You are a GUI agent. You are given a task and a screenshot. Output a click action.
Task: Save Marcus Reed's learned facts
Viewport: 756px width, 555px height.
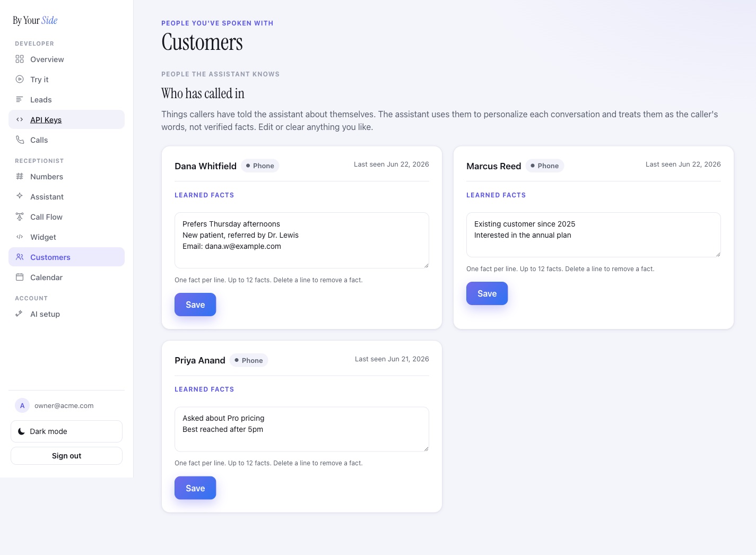pos(487,293)
